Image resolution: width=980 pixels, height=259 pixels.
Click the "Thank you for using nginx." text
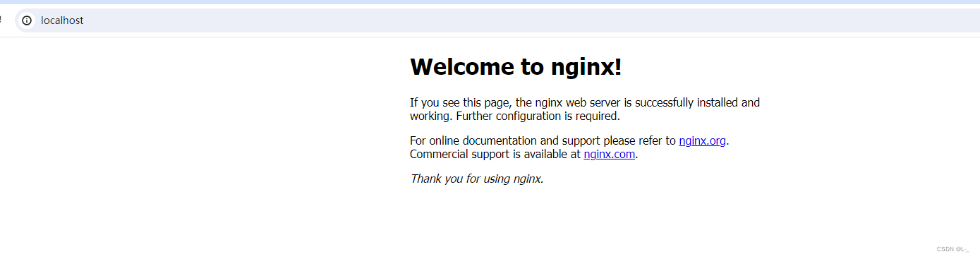click(477, 179)
